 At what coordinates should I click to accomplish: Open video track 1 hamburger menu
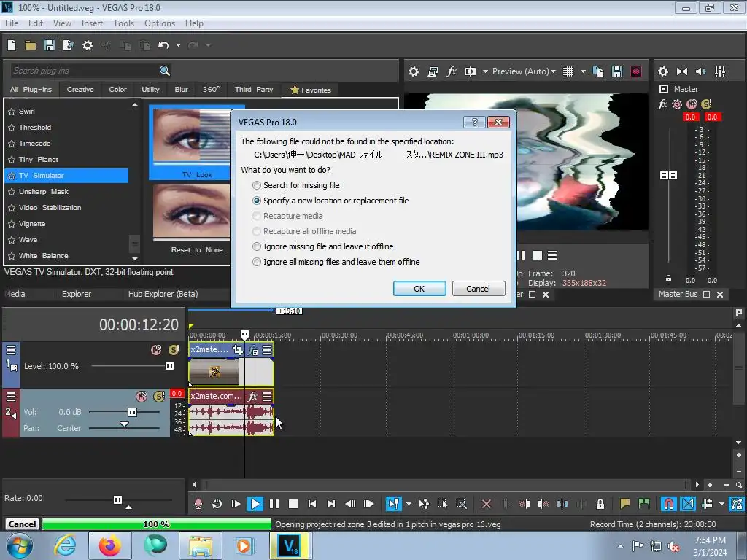[x=11, y=350]
